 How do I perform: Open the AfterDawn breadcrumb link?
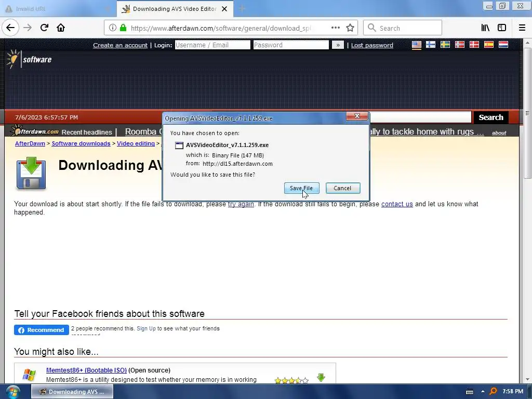pos(30,143)
